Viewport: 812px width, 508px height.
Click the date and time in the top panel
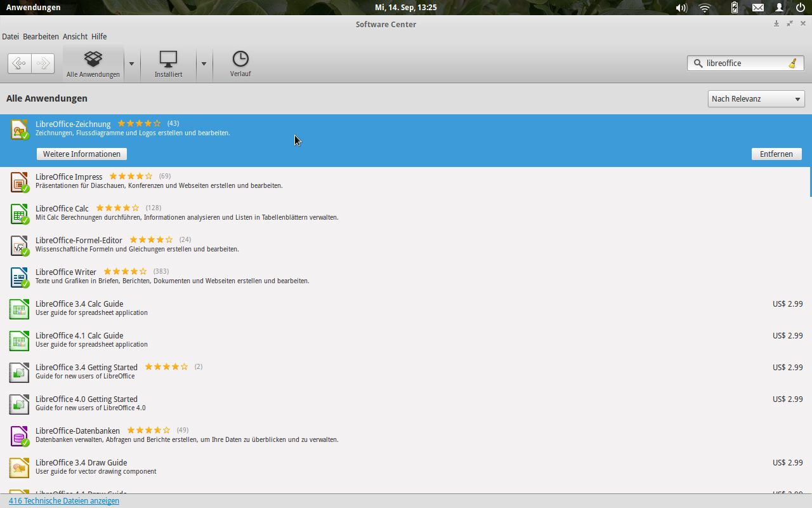click(406, 8)
